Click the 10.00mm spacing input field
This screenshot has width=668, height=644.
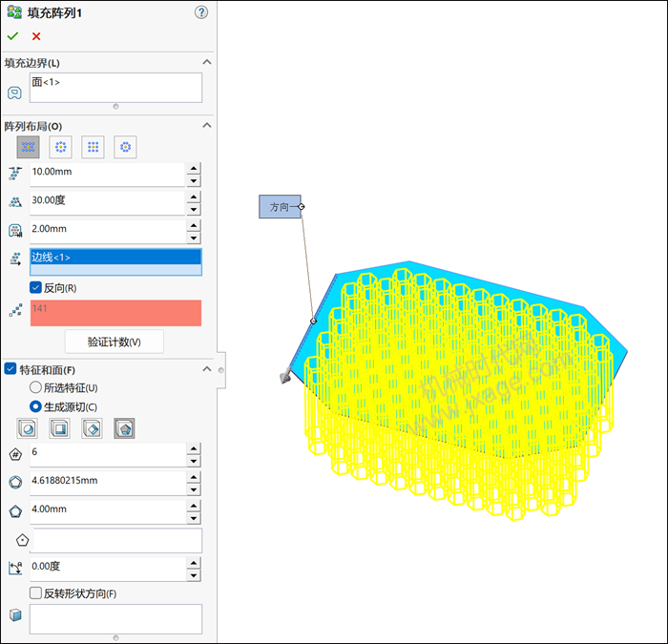pos(107,174)
